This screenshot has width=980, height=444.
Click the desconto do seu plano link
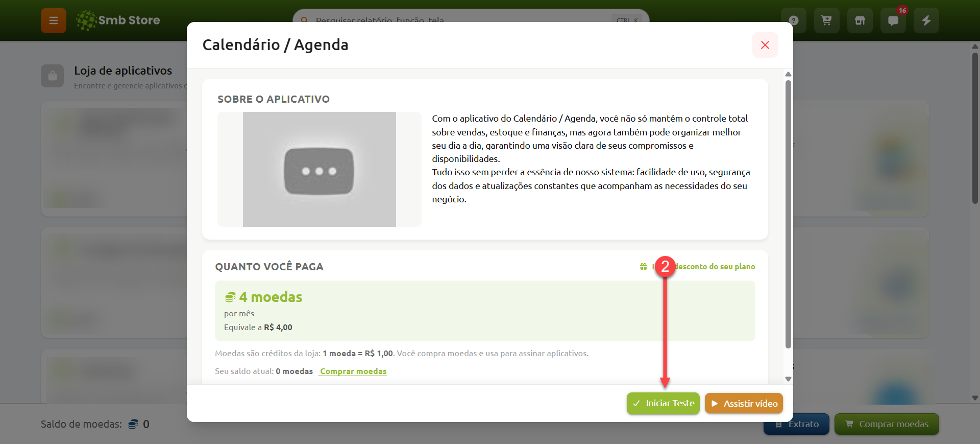coord(704,267)
